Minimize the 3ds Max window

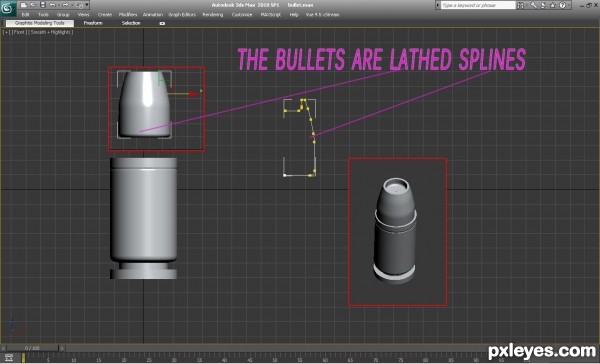point(582,5)
